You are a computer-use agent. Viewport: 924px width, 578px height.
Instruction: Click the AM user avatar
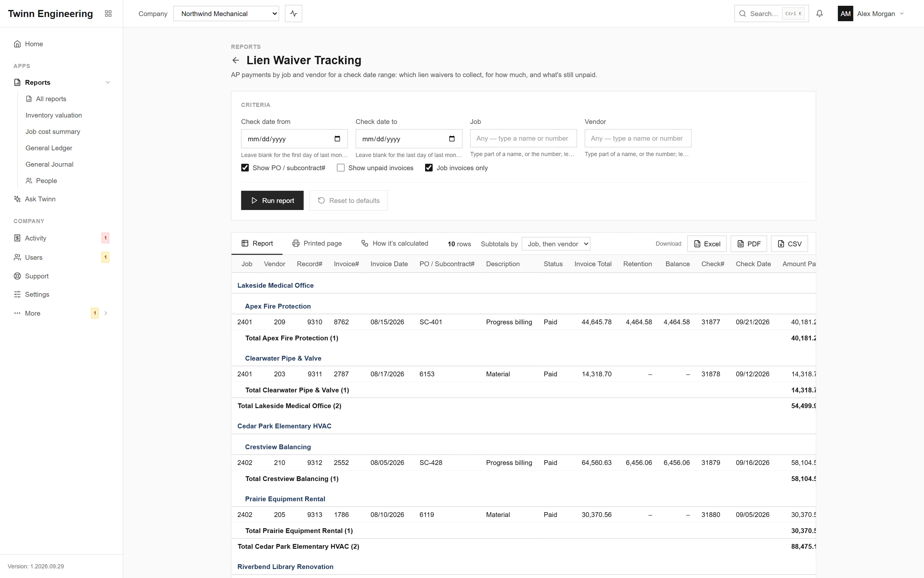[845, 14]
